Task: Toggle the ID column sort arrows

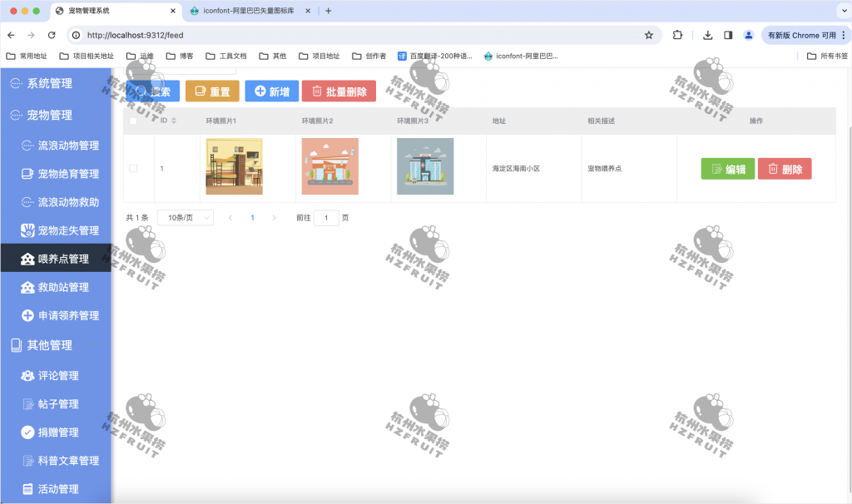Action: (173, 121)
